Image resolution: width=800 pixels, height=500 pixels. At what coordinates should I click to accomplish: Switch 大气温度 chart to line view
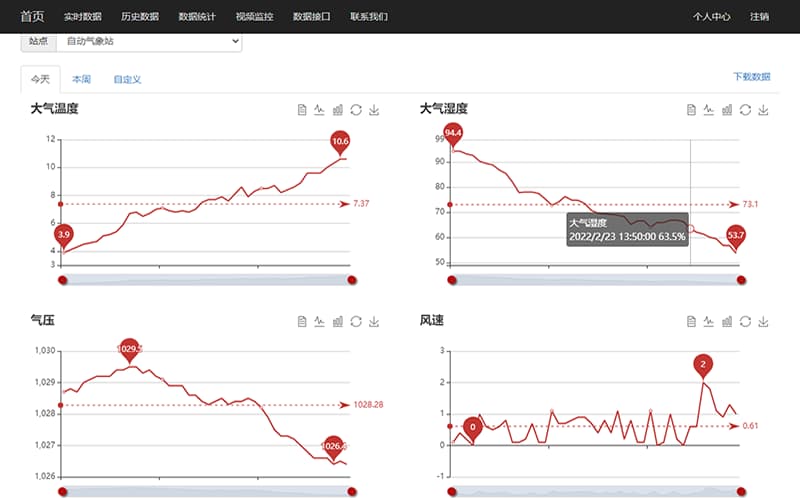pos(319,110)
